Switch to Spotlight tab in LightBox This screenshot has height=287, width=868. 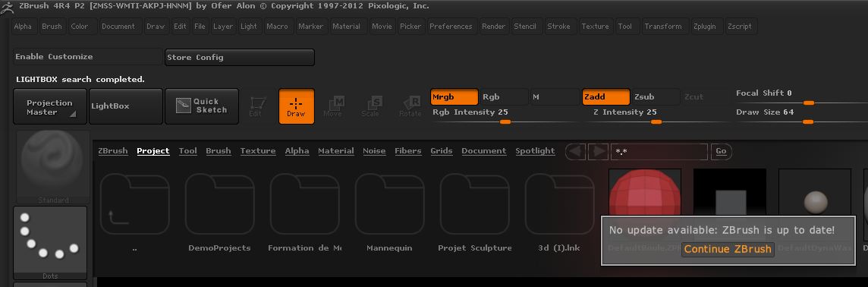(x=536, y=150)
